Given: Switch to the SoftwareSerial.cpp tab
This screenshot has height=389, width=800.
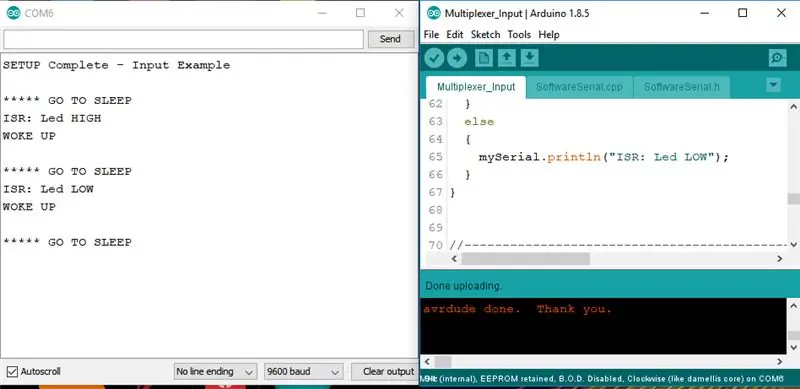Looking at the screenshot, I should [579, 87].
